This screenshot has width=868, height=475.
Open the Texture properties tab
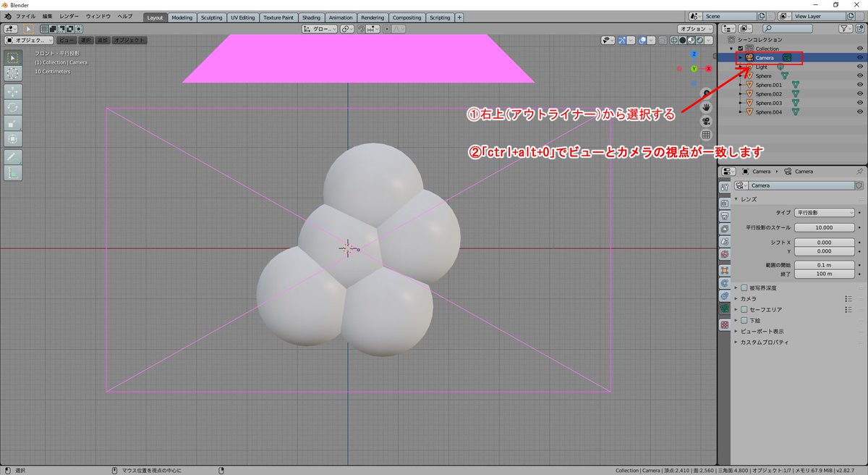724,324
